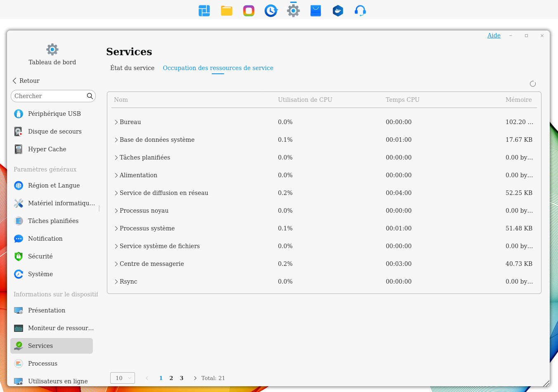Open Région et Langue settings
This screenshot has width=558, height=392.
[x=54, y=185]
